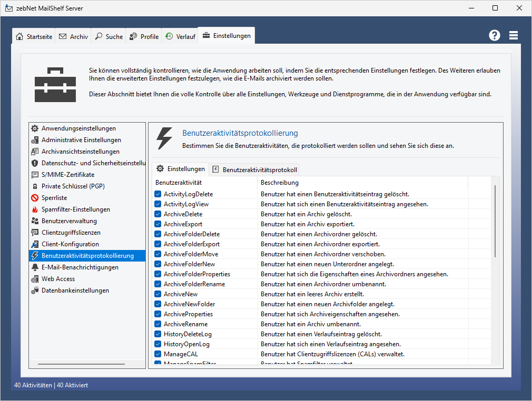Uncheck the ActivityLogDelete checkbox
Image resolution: width=532 pixels, height=401 pixels.
point(157,194)
